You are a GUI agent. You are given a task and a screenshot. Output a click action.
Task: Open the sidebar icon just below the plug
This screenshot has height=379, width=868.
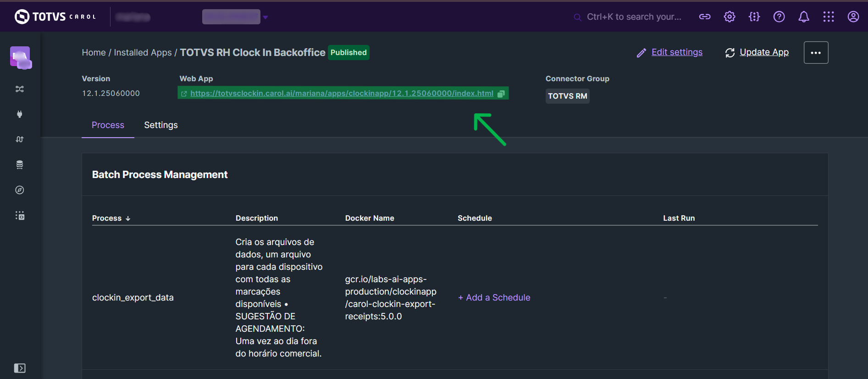pos(20,139)
